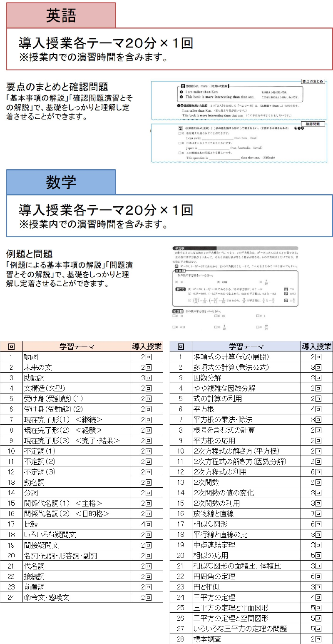The width and height of the screenshot is (333, 644).
Task: Click the 中点連結定理 theme cell
Action: click(x=246, y=545)
